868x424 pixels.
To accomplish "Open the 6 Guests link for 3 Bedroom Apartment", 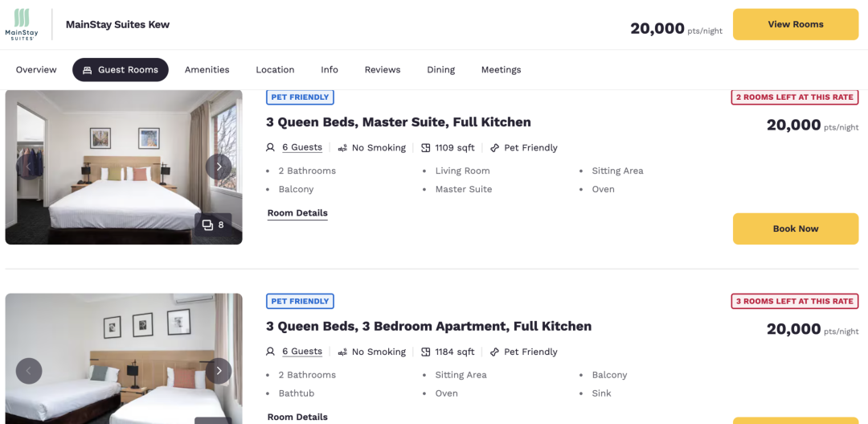I will [x=302, y=352].
